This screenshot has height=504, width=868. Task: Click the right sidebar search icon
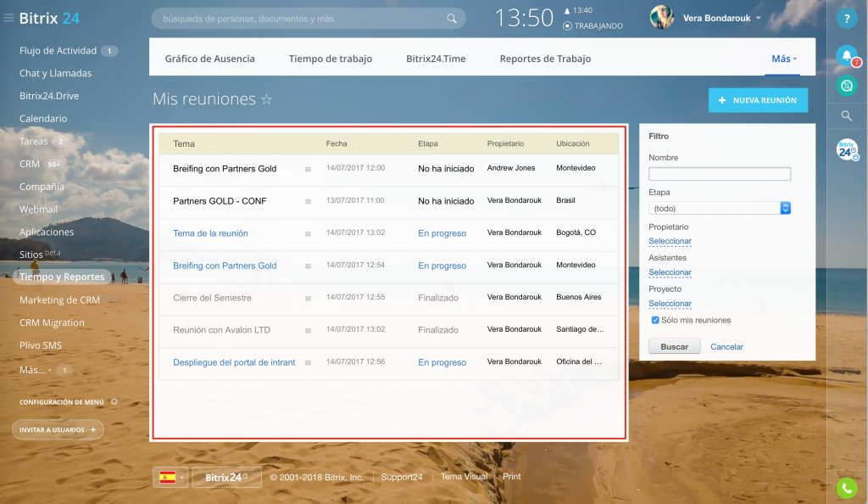pos(847,115)
